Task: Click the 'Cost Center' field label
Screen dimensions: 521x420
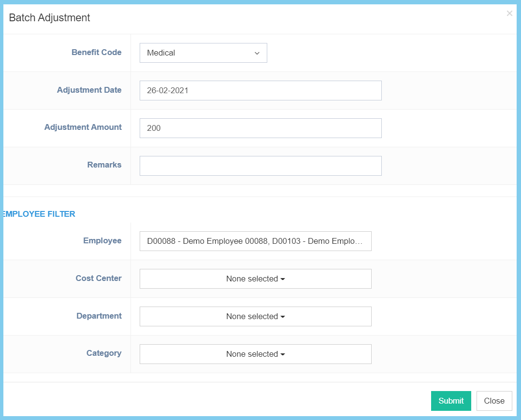Action: coord(99,279)
